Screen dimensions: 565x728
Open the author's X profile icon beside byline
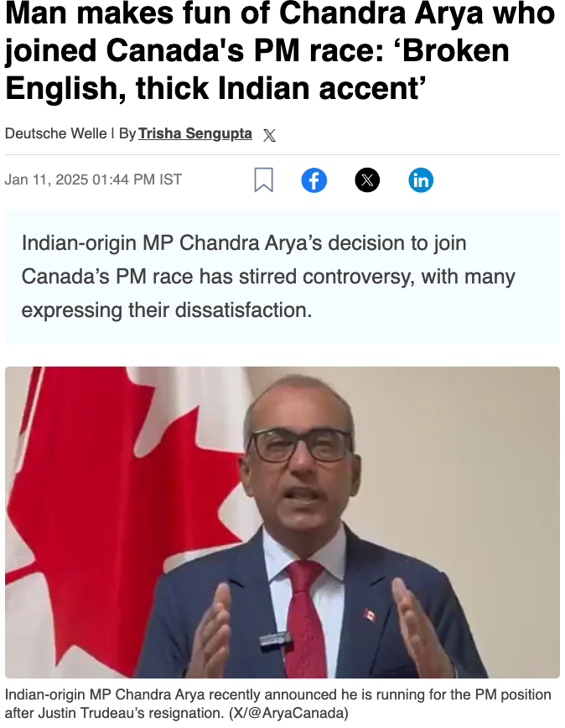click(x=269, y=135)
